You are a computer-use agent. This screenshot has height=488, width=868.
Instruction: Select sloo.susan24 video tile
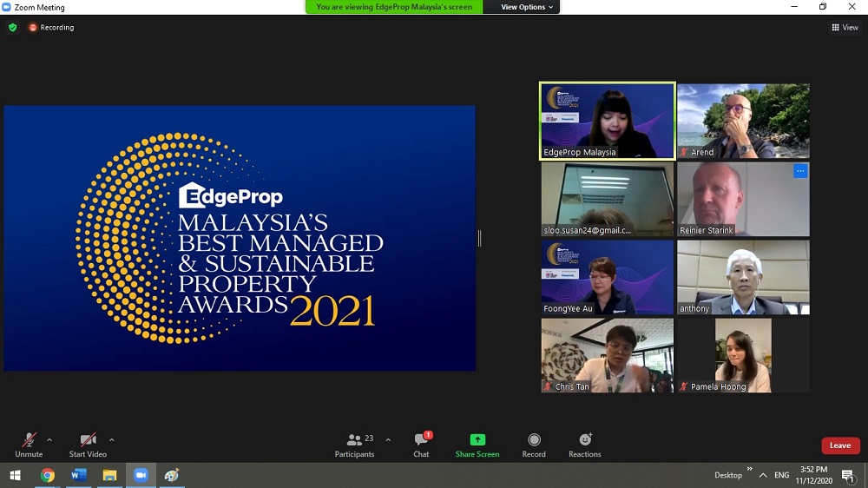pyautogui.click(x=608, y=199)
